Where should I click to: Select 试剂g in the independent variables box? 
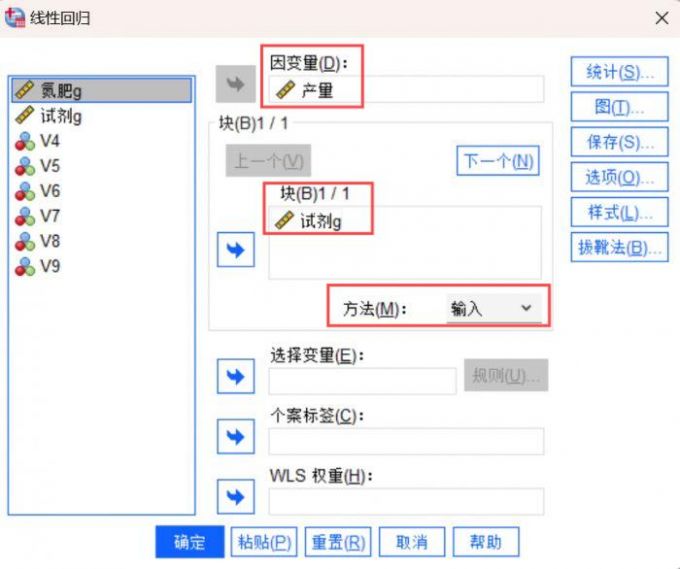[x=308, y=221]
